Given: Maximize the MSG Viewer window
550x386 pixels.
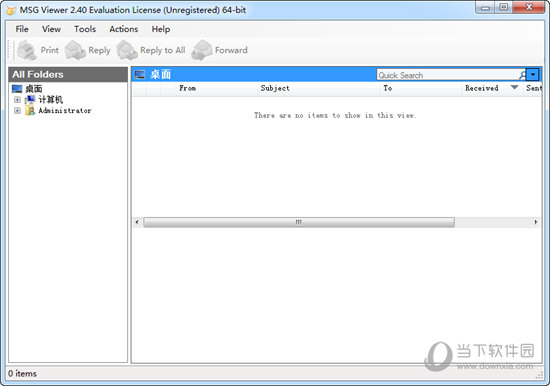Looking at the screenshot, I should pos(504,7).
